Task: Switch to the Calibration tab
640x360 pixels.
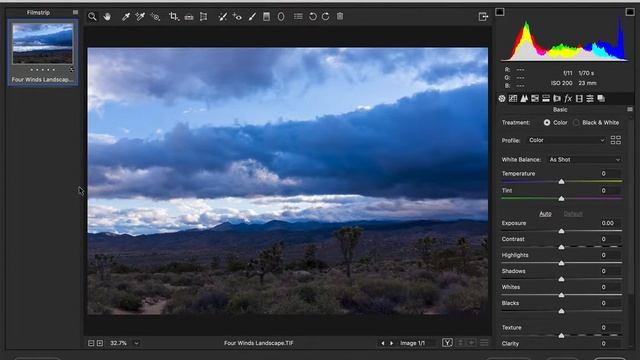Action: [x=579, y=98]
